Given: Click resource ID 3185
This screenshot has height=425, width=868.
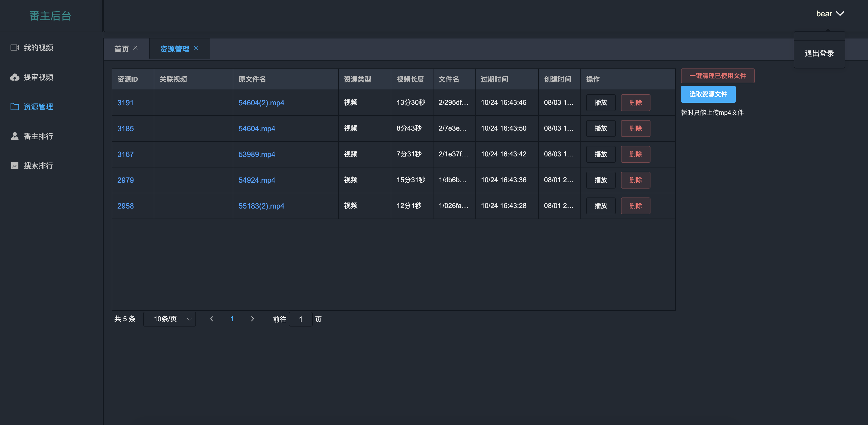Looking at the screenshot, I should (x=125, y=129).
